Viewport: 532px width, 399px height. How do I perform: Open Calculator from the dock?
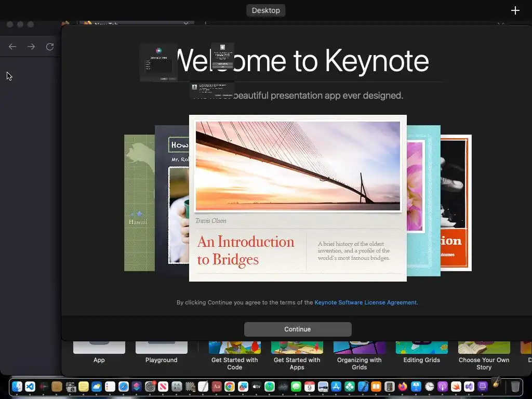coord(390,387)
